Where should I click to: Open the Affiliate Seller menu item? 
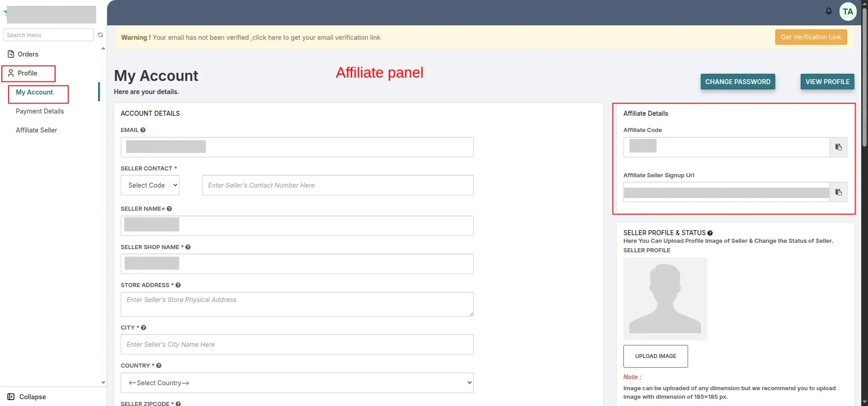tap(37, 130)
